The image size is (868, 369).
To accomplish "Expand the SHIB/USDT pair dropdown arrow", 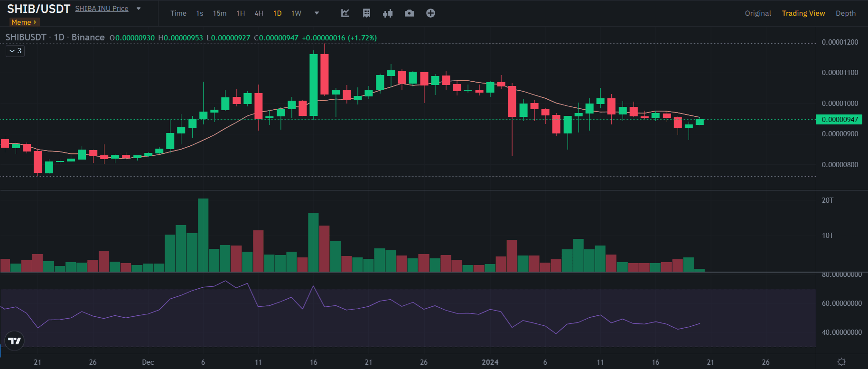I will [139, 9].
